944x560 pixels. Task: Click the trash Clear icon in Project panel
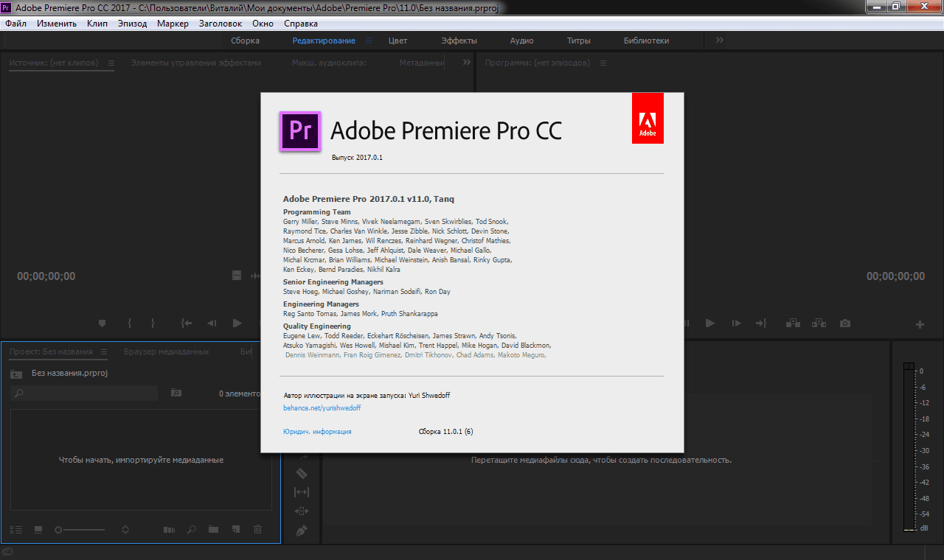point(257,529)
